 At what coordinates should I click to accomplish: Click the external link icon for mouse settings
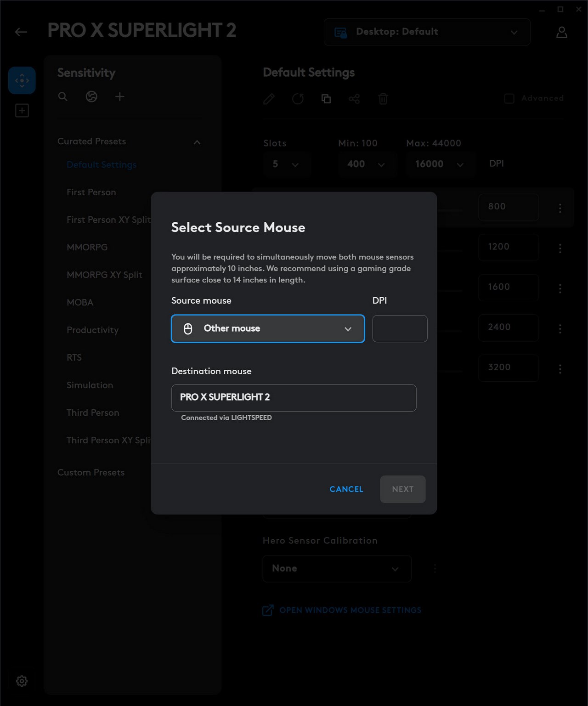point(268,610)
